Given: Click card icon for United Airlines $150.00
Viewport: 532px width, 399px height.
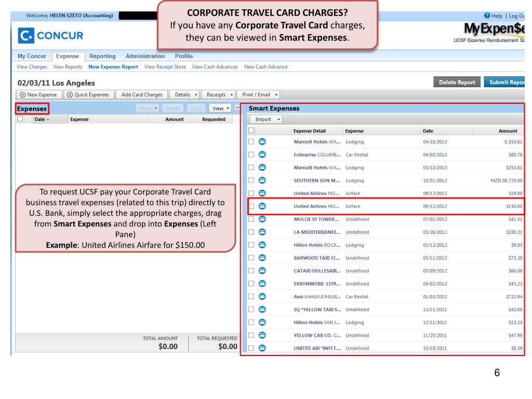Looking at the screenshot, I should coord(262,206).
